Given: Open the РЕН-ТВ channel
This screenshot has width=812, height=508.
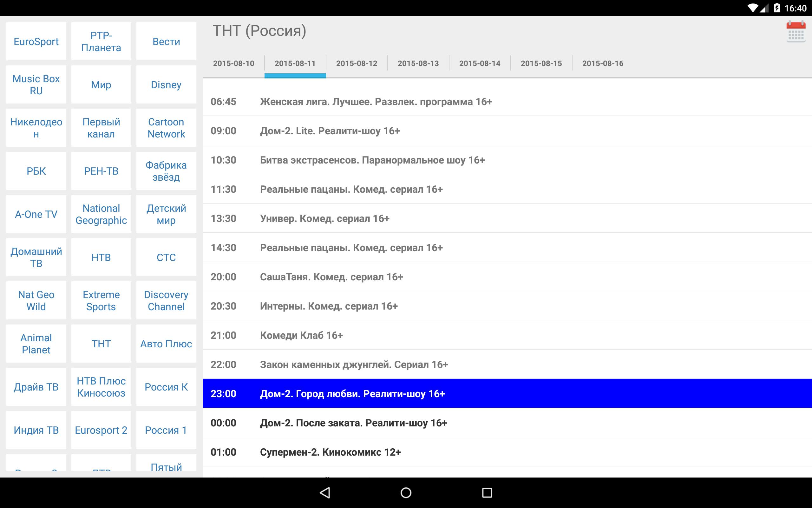Looking at the screenshot, I should tap(101, 171).
